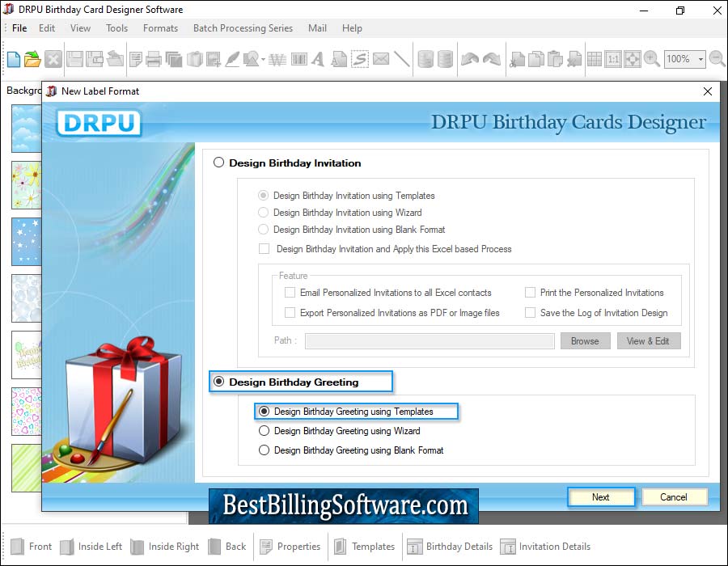The width and height of the screenshot is (728, 566).
Task: Click the grid view toolbar icon
Action: coord(595,59)
